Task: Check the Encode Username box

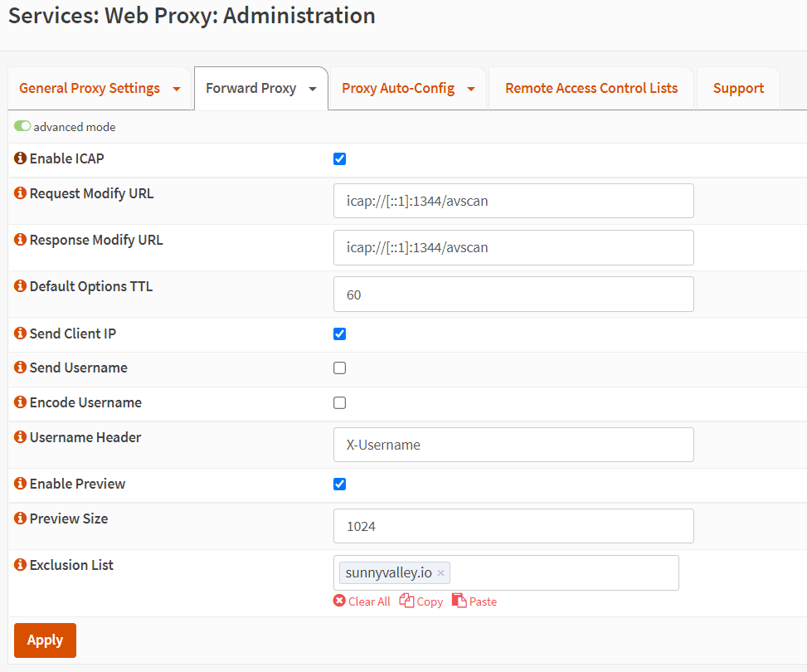Action: pos(339,403)
